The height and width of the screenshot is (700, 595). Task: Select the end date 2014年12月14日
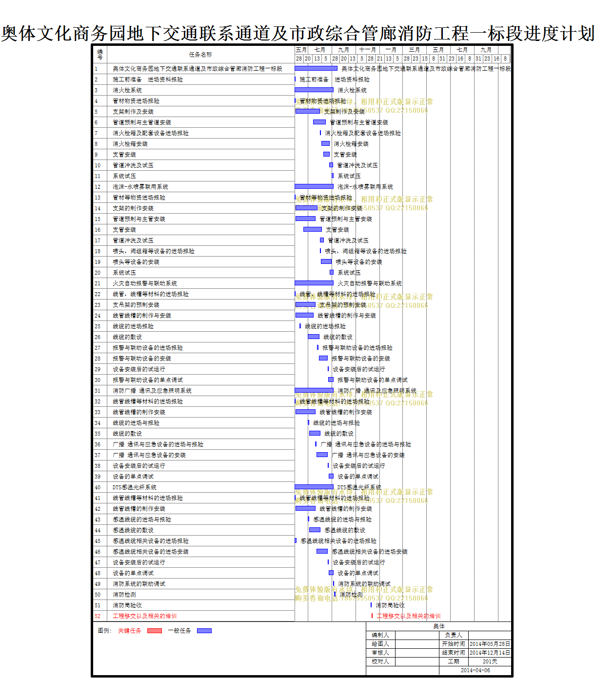(490, 653)
